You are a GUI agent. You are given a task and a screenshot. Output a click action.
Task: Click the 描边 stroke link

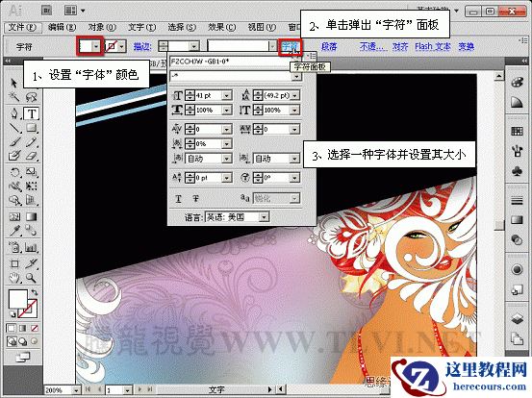(141, 46)
